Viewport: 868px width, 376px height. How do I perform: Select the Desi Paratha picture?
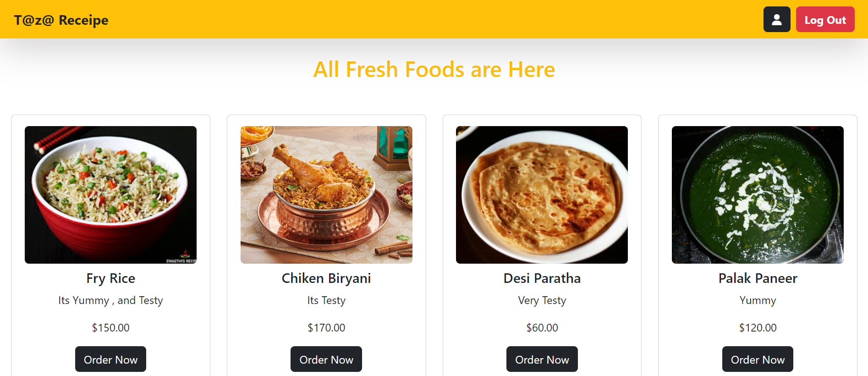[x=542, y=194]
